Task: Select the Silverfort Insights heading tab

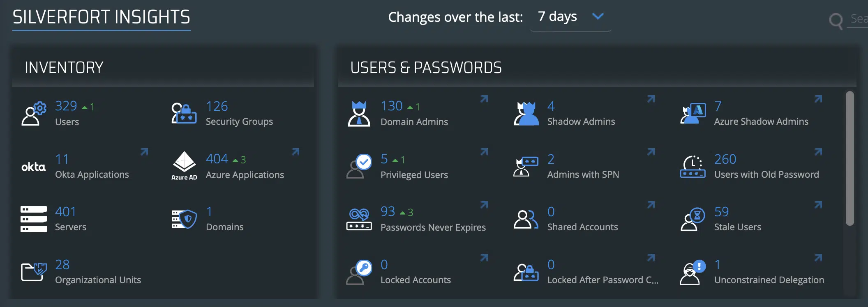Action: pyautogui.click(x=101, y=18)
